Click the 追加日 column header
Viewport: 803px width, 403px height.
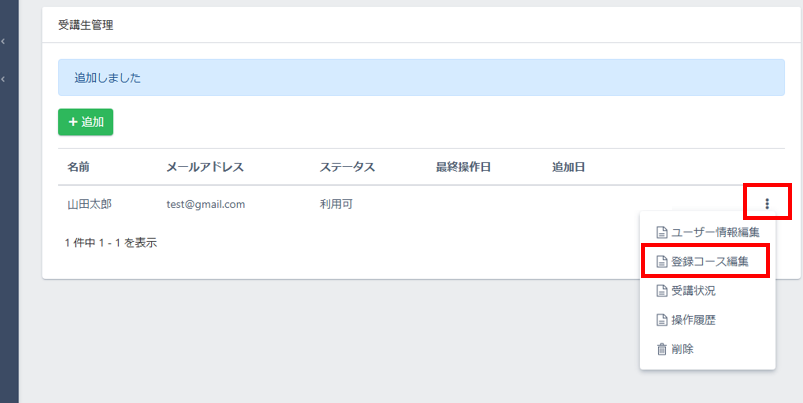pyautogui.click(x=568, y=167)
